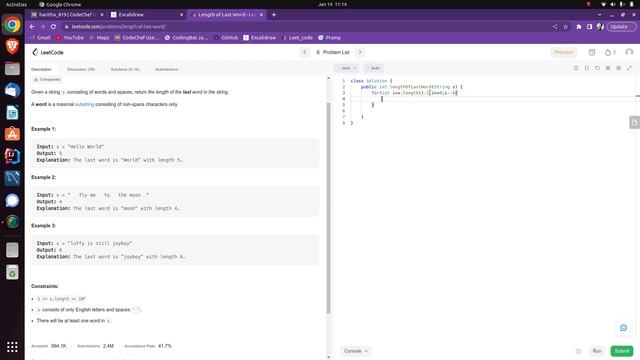Switch to the CodeChef browser tab
Screen dimensions: 640x360
click(67, 15)
